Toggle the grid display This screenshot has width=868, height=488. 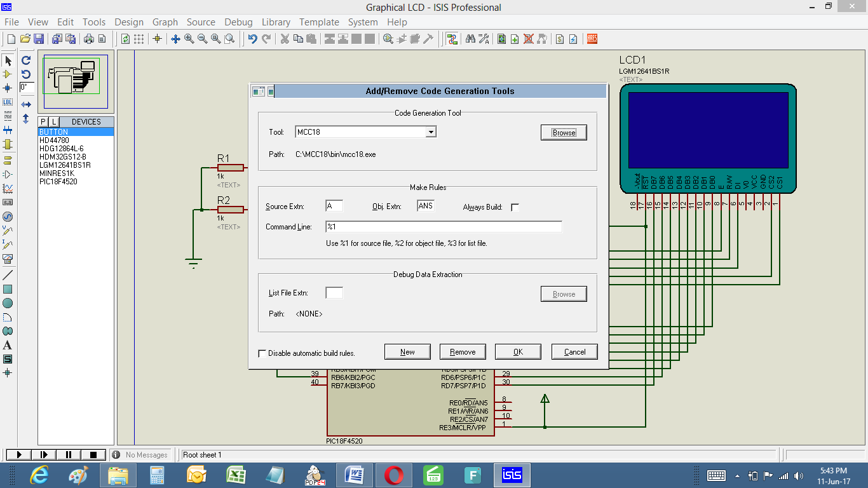click(139, 39)
